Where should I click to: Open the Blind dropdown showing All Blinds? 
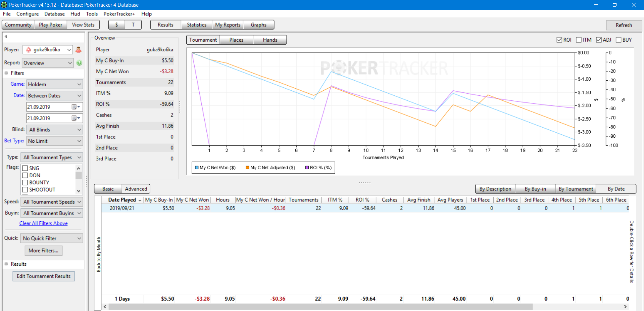[54, 130]
